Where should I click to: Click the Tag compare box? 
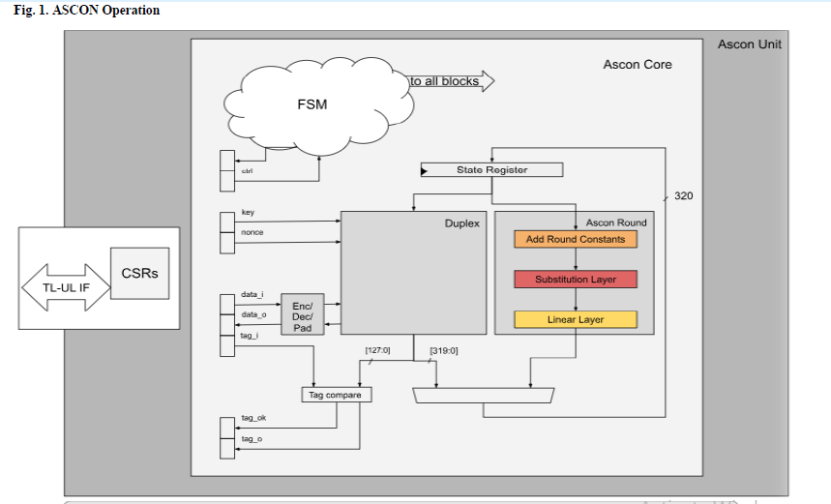pos(336,395)
